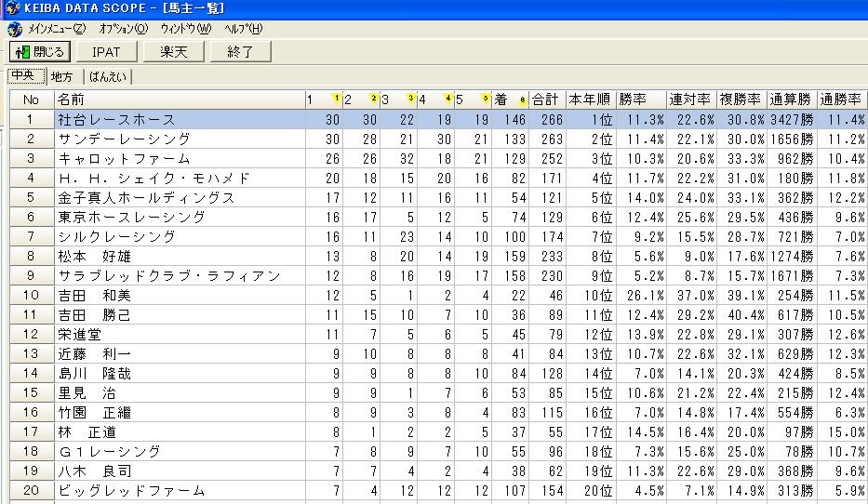The image size is (868, 504).
Task: Click the sort marker in 着 column header
Action: 522,99
